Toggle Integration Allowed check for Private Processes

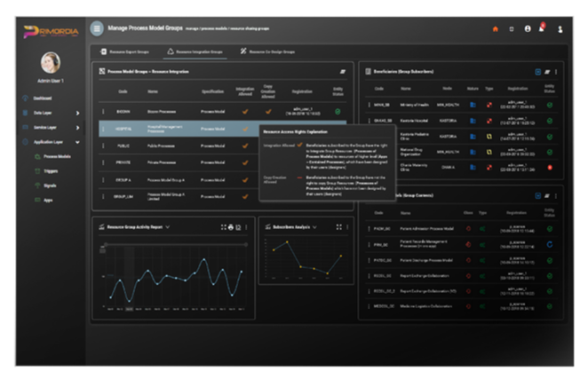[x=245, y=162]
